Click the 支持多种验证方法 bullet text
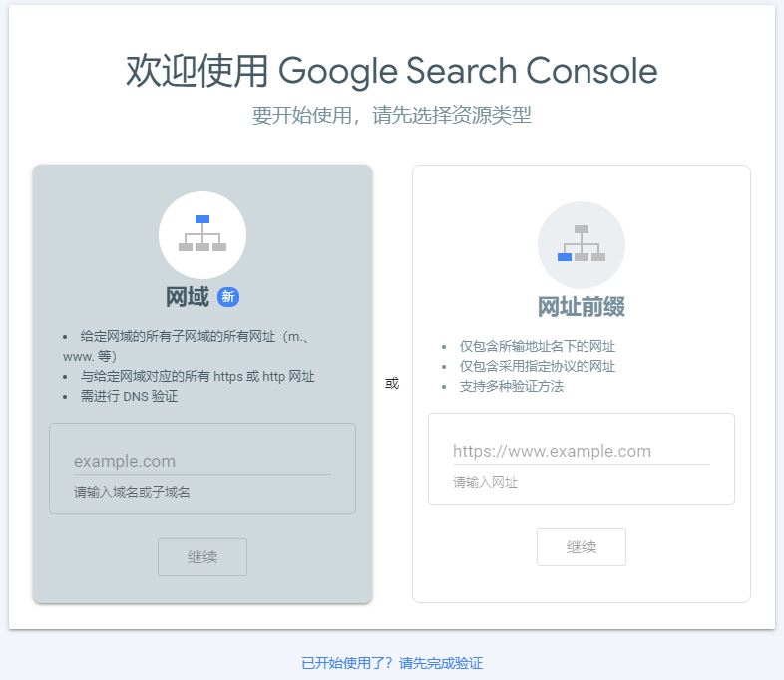 [x=512, y=386]
